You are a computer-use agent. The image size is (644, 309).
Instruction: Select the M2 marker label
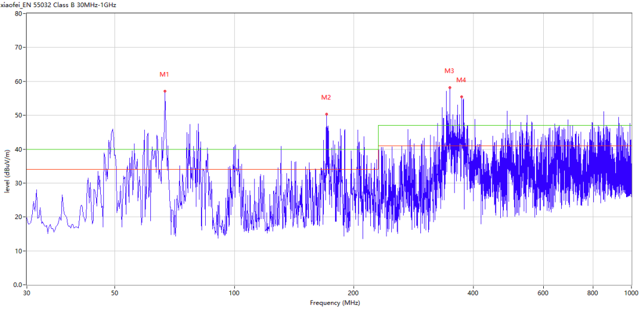pos(326,98)
